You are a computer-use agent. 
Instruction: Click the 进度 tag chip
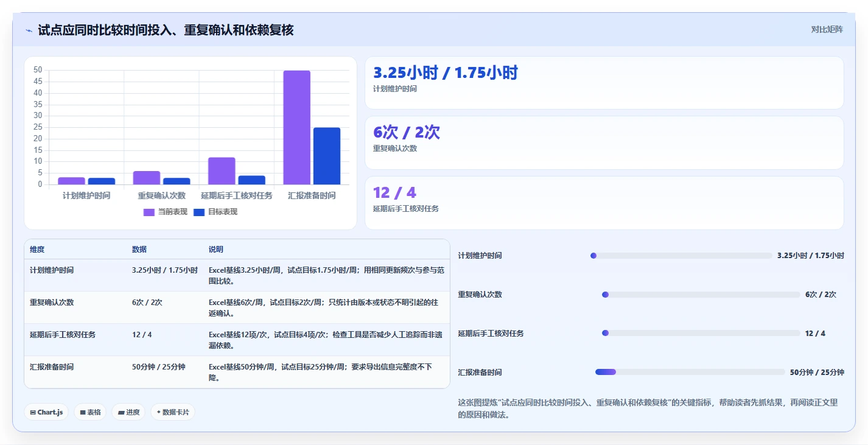(128, 412)
